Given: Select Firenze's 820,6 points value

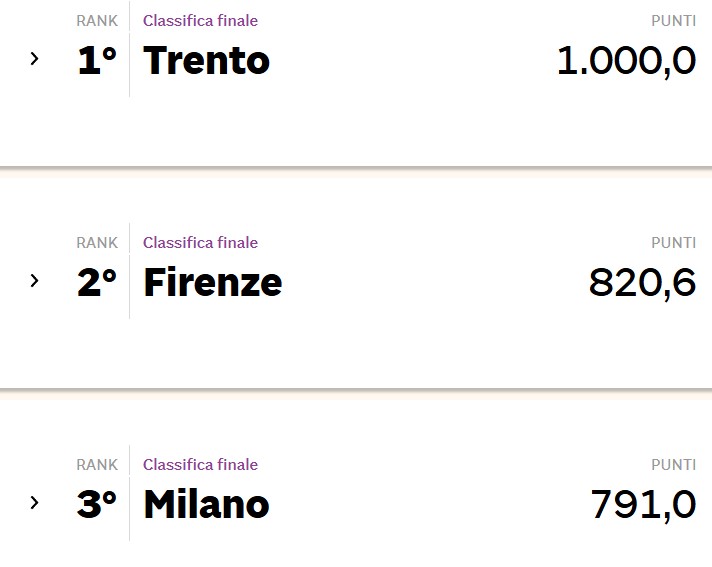Looking at the screenshot, I should (x=643, y=282).
